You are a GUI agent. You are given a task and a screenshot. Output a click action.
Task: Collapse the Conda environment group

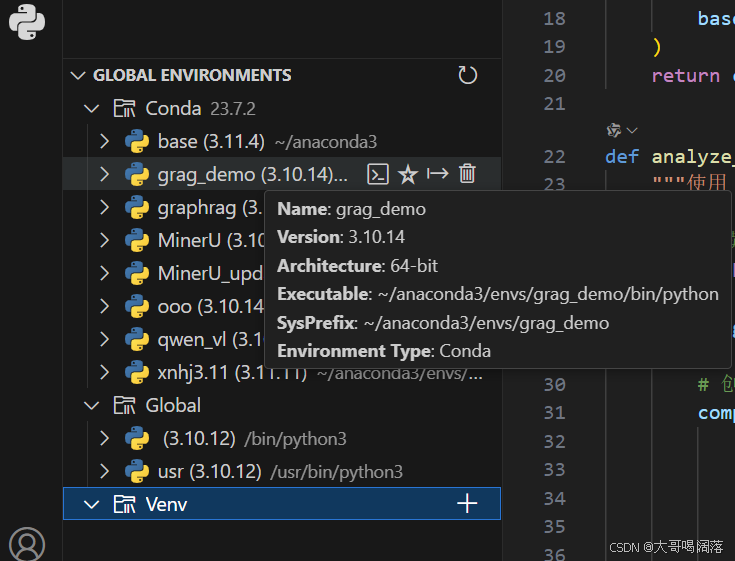click(x=91, y=109)
